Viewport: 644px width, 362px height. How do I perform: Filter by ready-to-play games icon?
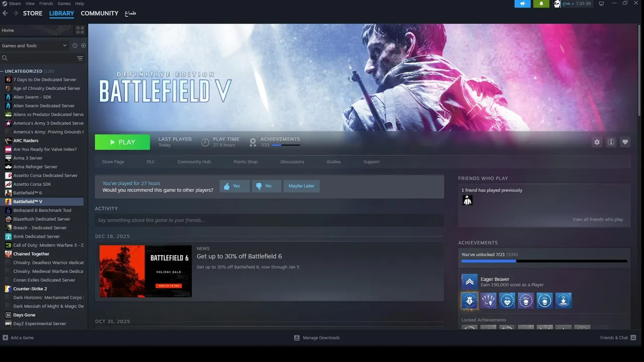[x=84, y=45]
